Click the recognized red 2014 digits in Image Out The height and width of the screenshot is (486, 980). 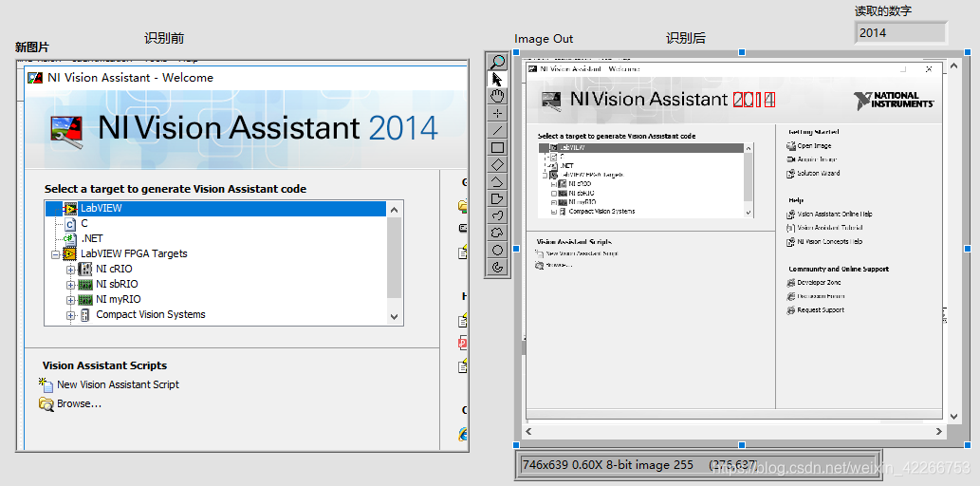pos(754,100)
